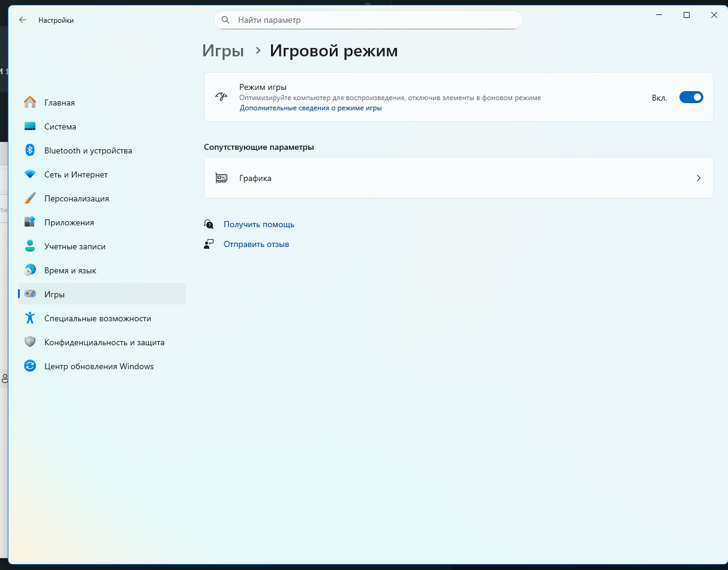Click the Найти параметр search field
The image size is (728, 570).
click(368, 20)
